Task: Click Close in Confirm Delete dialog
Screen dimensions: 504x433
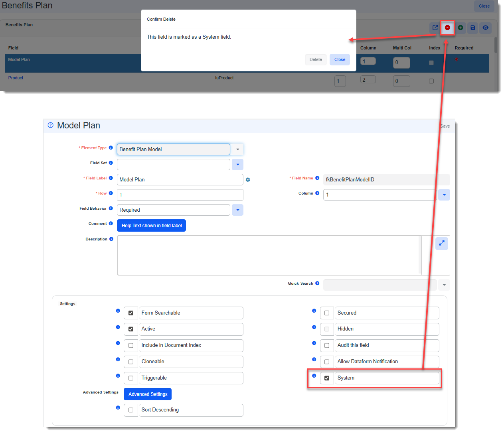Action: tap(340, 59)
